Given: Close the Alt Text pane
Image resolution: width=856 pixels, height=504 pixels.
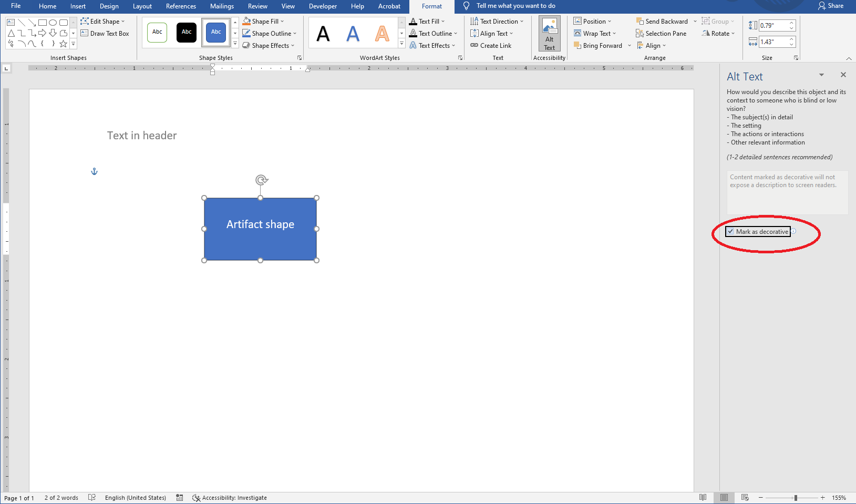Looking at the screenshot, I should [x=843, y=75].
